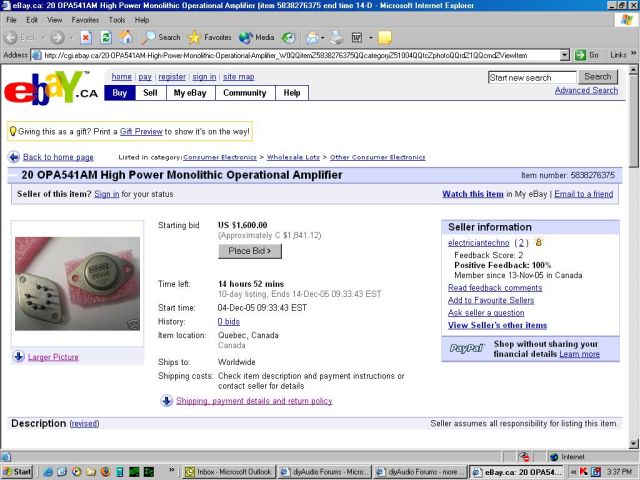This screenshot has width=640, height=480.
Task: Open seller electriciantechno profile link
Action: pyautogui.click(x=478, y=243)
